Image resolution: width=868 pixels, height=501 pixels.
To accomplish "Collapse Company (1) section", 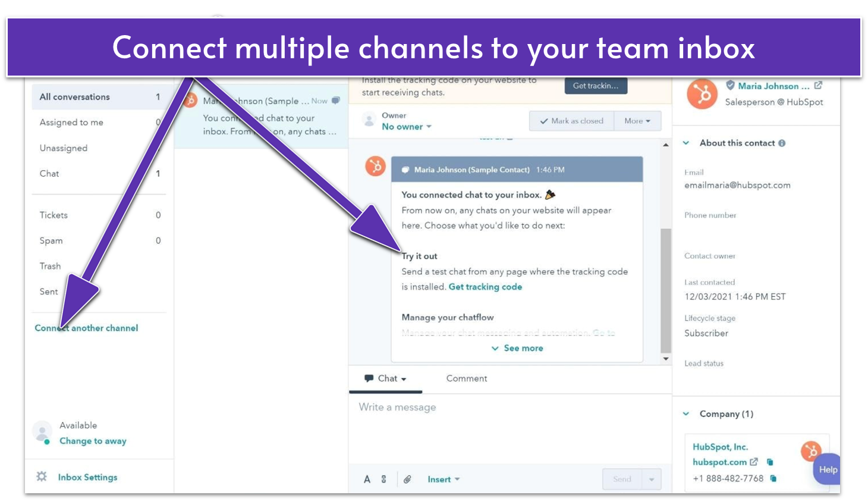I will click(x=686, y=414).
